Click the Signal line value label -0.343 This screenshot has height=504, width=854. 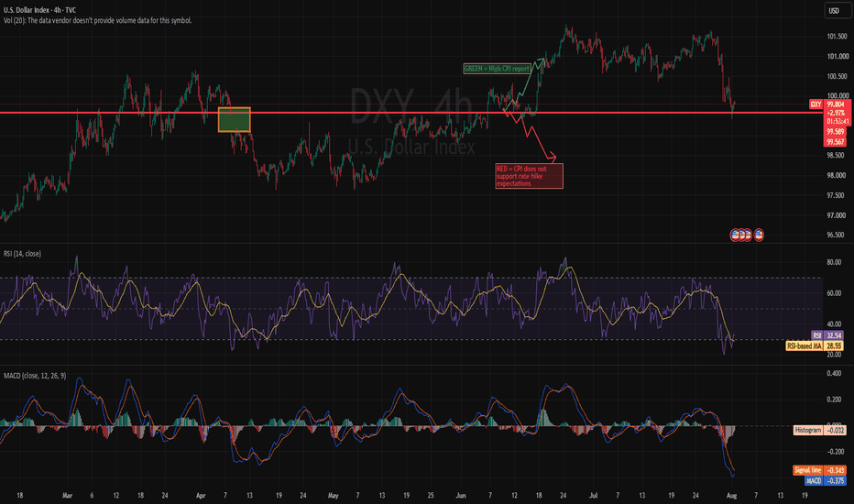click(x=836, y=470)
